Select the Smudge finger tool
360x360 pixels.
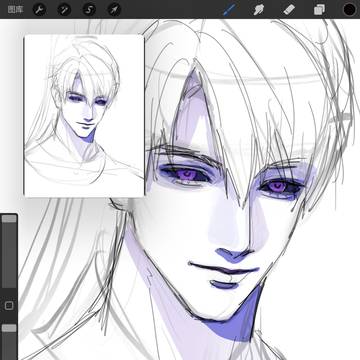(x=258, y=10)
